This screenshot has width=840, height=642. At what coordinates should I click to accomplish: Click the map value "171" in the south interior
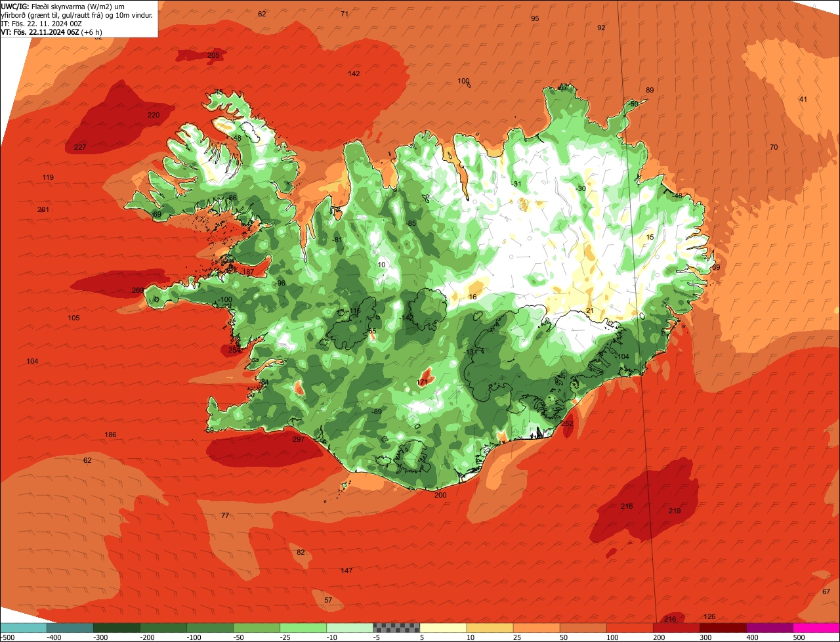coord(423,381)
